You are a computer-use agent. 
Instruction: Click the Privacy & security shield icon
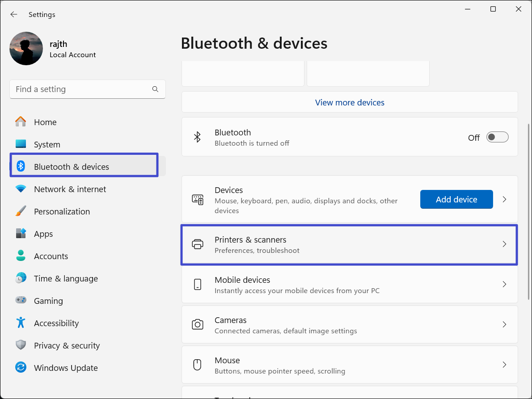click(x=21, y=345)
